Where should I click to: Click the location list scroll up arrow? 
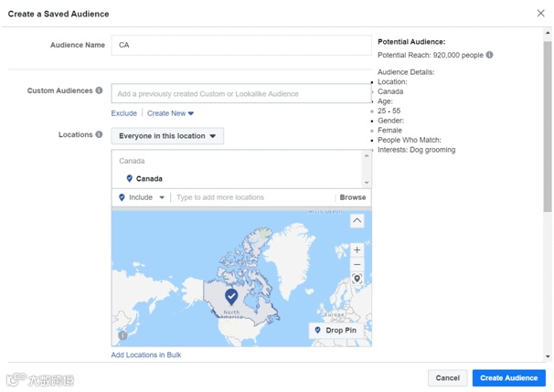(367, 155)
